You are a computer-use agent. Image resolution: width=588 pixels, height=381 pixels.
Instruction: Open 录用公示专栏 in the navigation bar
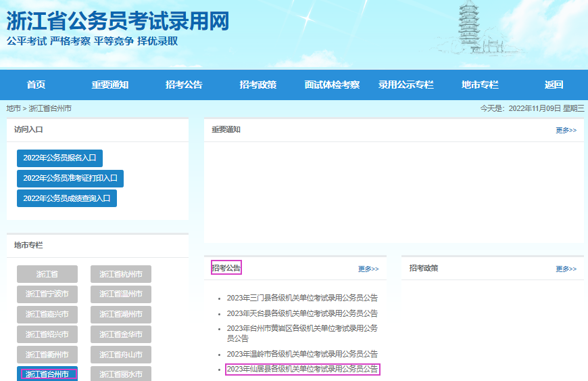[406, 85]
